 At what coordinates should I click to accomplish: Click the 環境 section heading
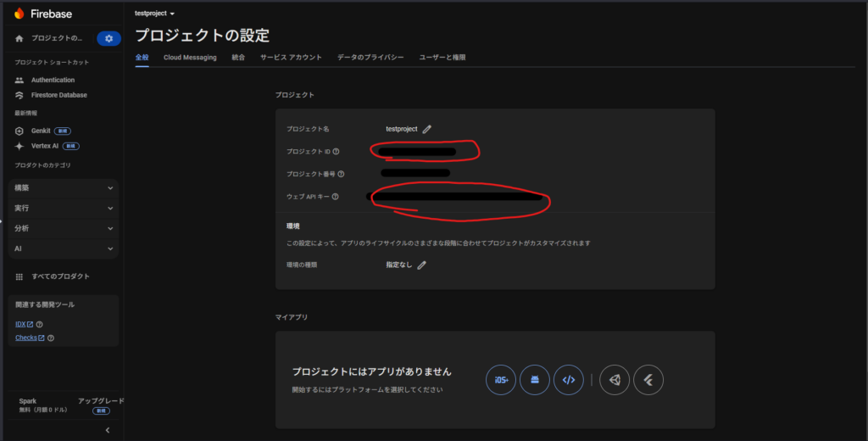[292, 226]
